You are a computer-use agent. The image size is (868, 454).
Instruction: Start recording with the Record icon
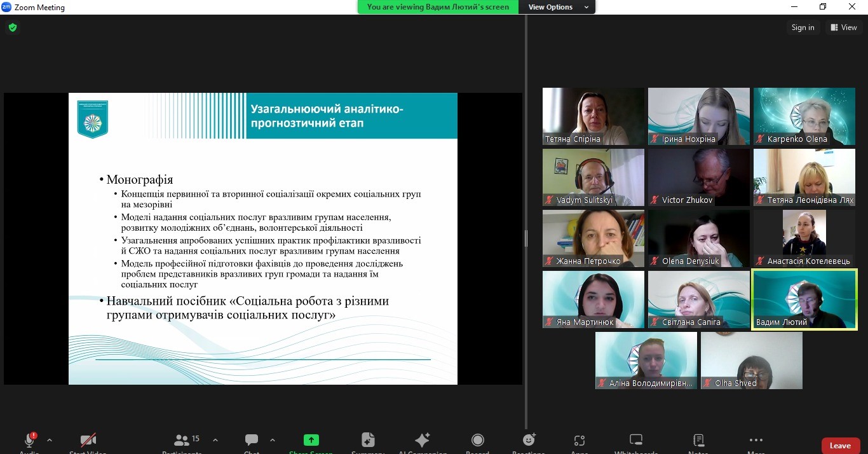click(477, 441)
